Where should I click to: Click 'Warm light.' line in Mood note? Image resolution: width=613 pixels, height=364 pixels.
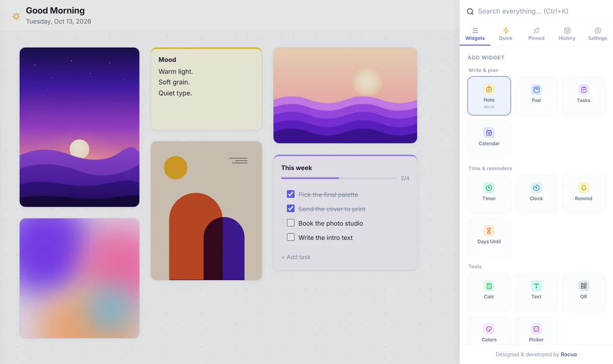coord(176,71)
